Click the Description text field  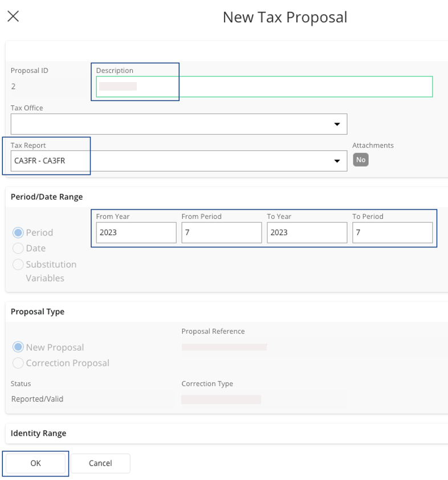click(264, 87)
